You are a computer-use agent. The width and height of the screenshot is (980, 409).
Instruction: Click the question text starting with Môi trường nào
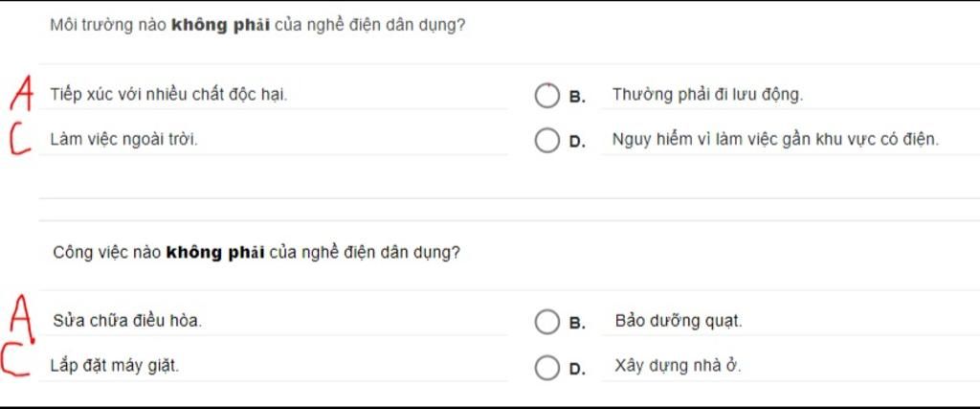coord(257,26)
